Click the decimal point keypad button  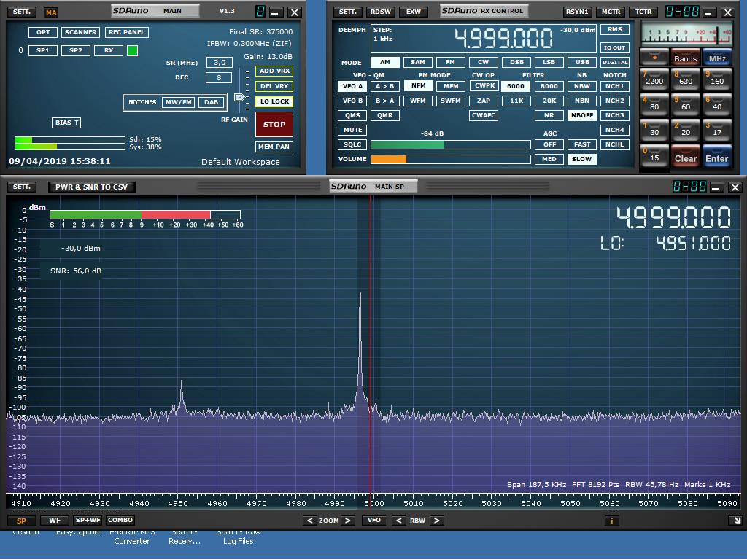click(654, 57)
